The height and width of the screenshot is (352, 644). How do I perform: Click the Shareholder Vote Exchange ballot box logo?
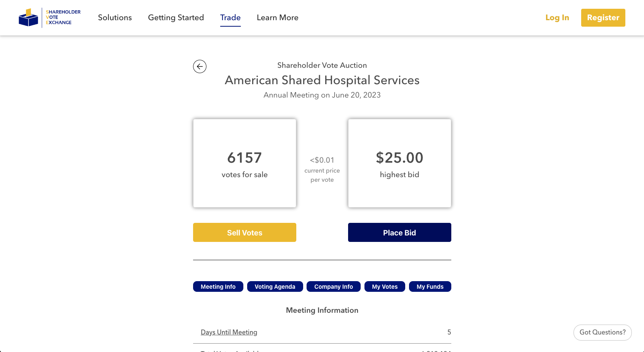pos(29,18)
